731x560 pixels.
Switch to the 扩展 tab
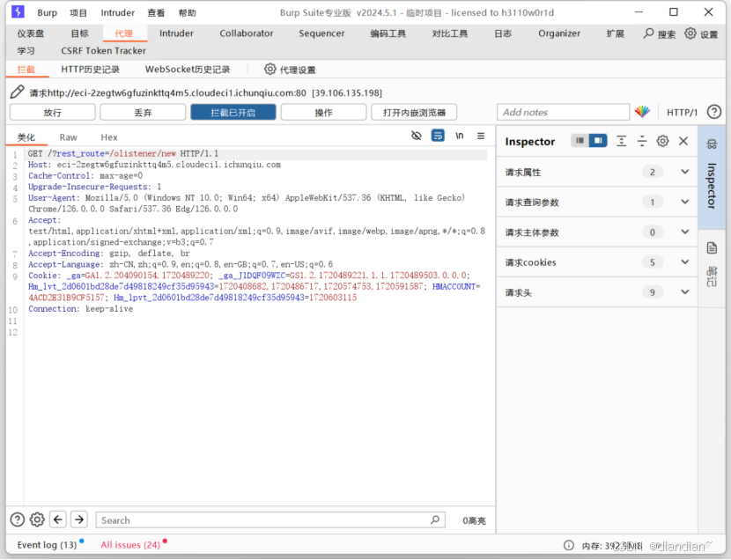615,33
